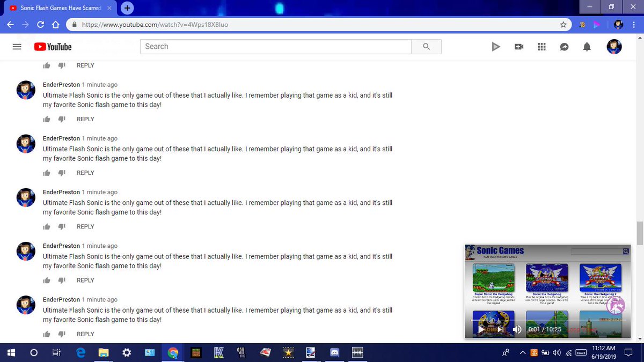644x362 pixels.
Task: Click the YouTube search box
Action: (276, 47)
